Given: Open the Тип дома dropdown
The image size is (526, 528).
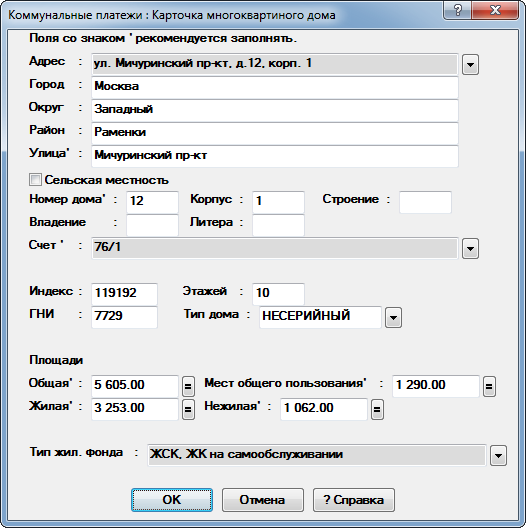Looking at the screenshot, I should (x=393, y=318).
